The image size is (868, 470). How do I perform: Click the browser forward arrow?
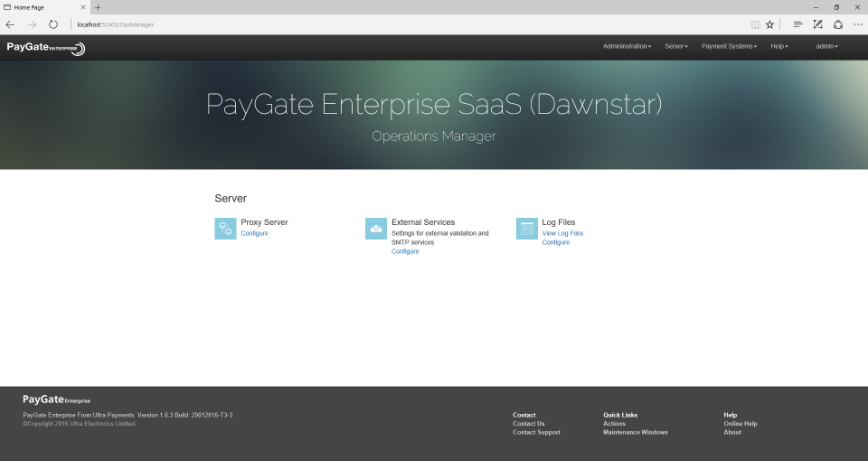(32, 24)
